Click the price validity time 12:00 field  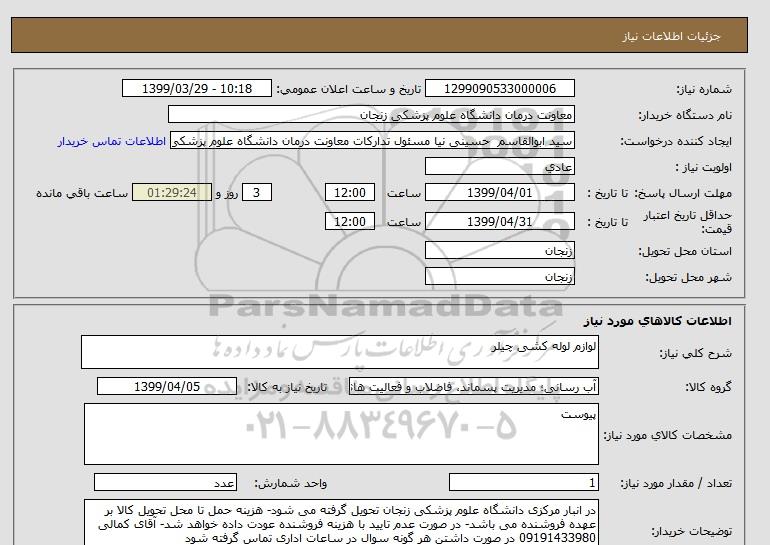[350, 221]
